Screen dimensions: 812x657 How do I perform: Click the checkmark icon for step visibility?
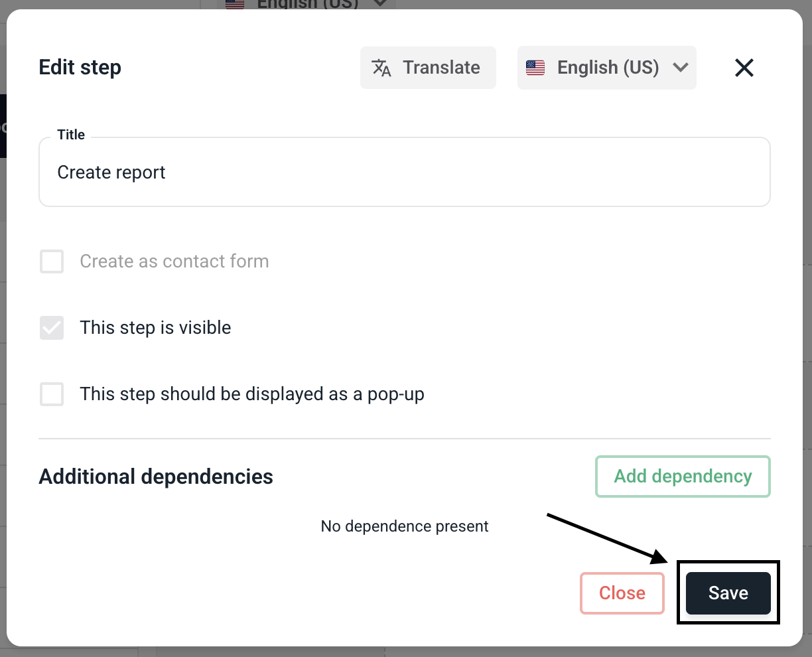click(52, 328)
